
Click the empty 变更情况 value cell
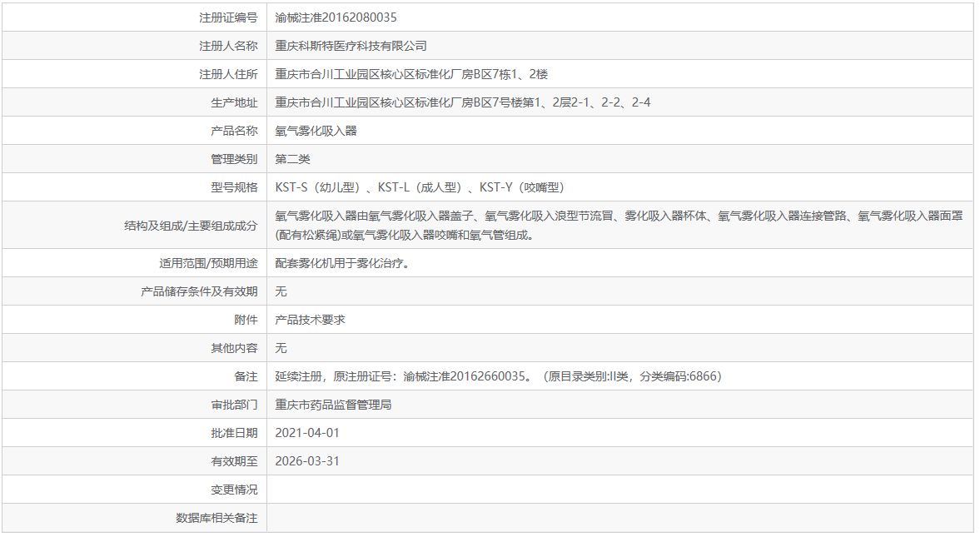(x=500, y=489)
